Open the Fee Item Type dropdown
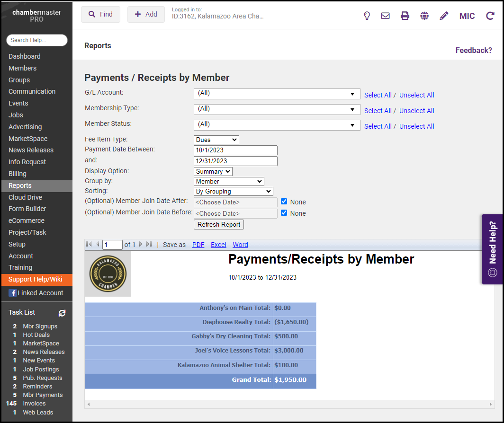 coord(216,140)
